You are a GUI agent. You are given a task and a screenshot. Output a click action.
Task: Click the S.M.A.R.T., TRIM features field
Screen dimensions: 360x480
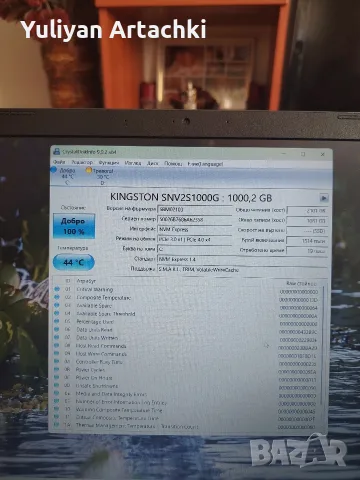pos(242,270)
